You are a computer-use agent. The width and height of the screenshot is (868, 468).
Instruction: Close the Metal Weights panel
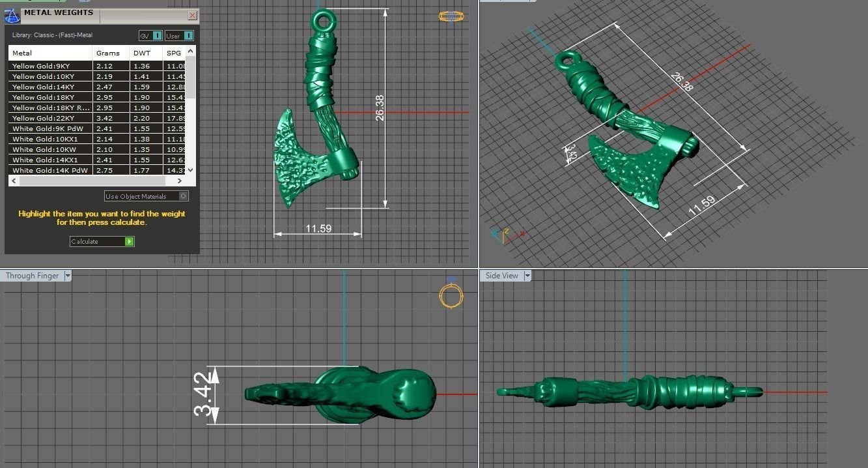pyautogui.click(x=192, y=15)
